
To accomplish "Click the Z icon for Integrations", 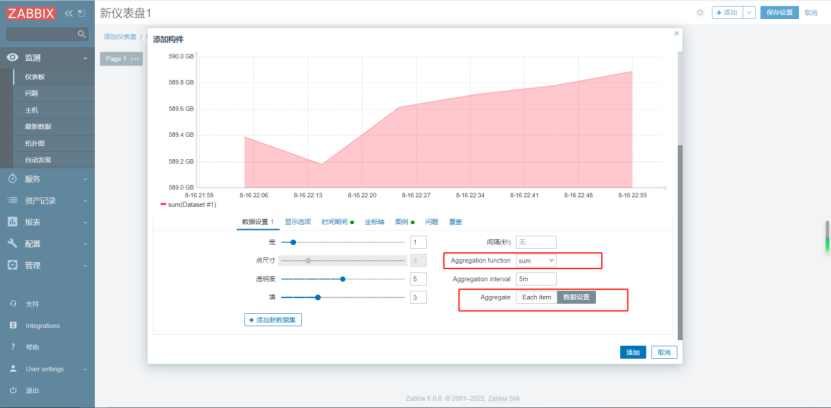I will [13, 326].
